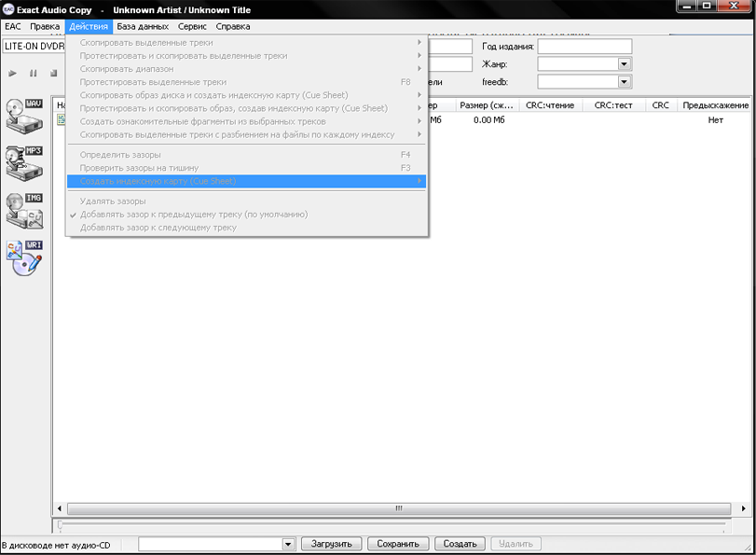Select Скопировать выделенные треки menu entry

(x=246, y=43)
